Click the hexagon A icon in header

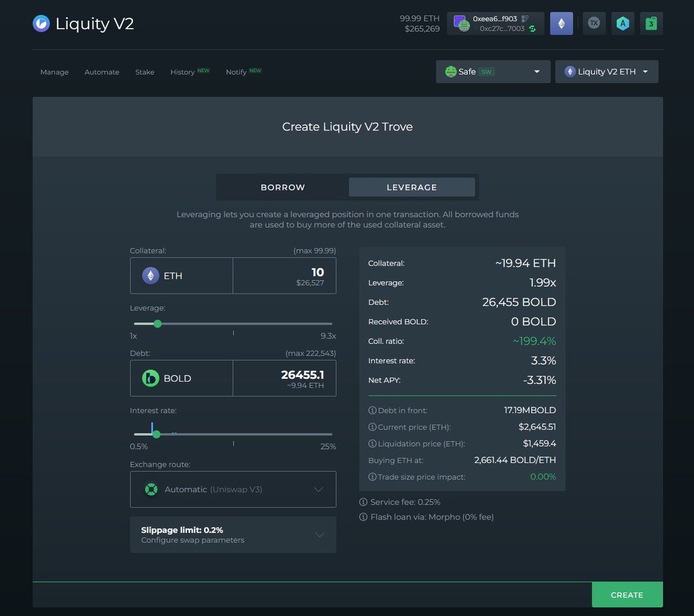click(622, 24)
